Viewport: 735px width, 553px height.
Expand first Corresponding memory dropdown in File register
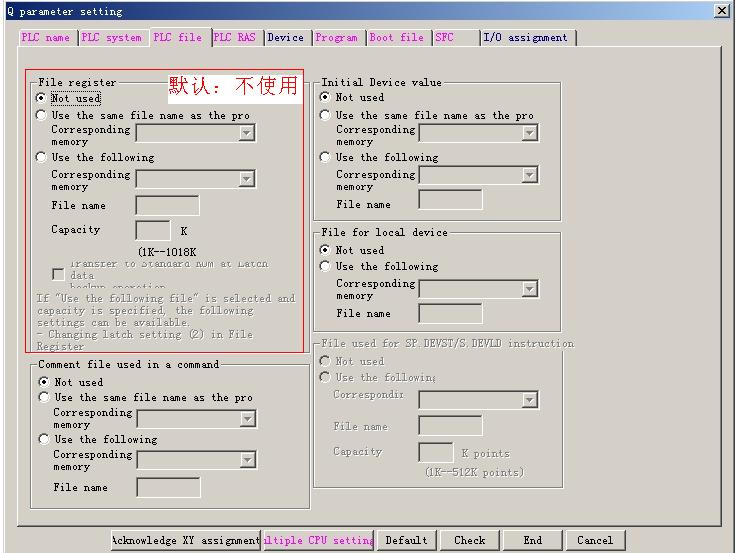tap(246, 133)
